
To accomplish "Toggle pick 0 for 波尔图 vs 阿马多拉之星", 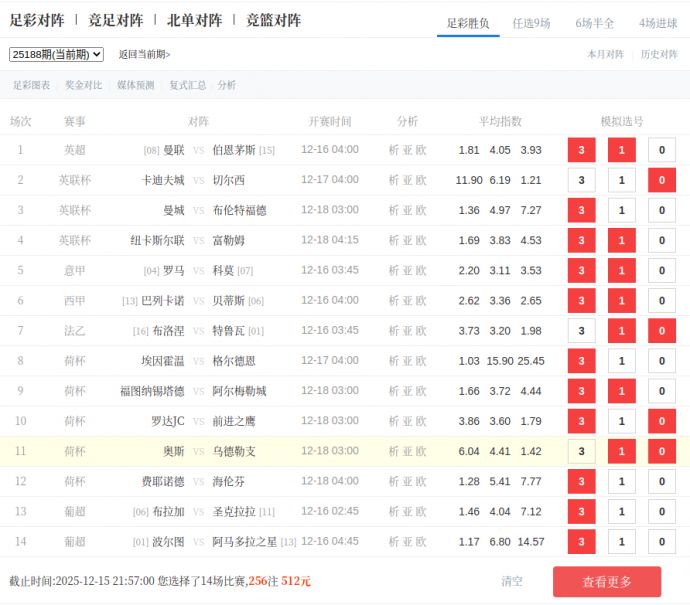I will pyautogui.click(x=661, y=542).
